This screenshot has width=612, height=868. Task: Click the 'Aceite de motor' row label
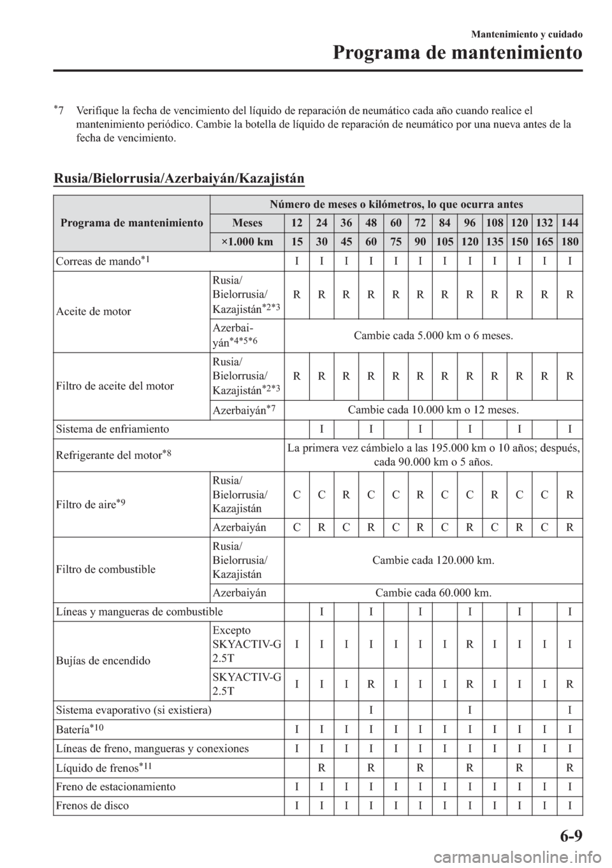94,312
